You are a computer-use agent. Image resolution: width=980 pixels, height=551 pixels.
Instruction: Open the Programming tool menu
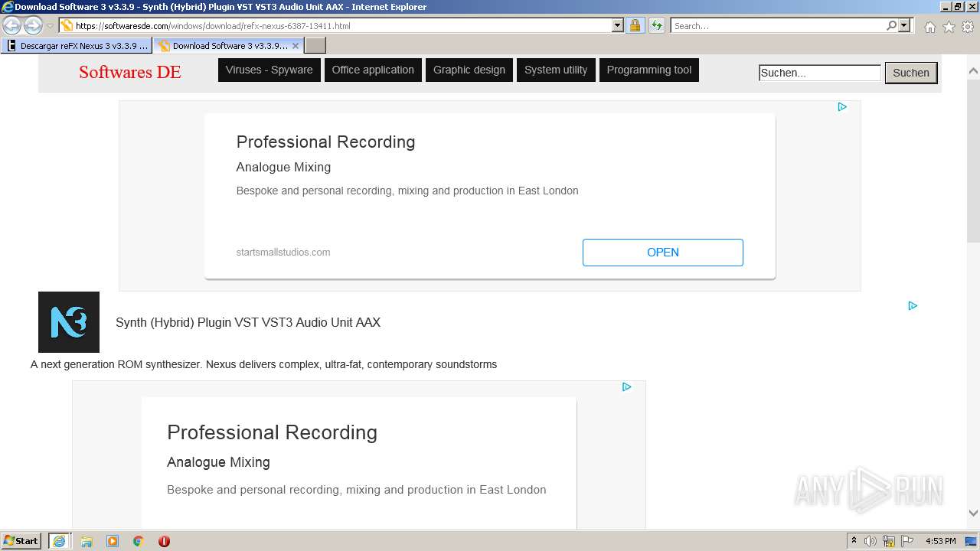649,70
